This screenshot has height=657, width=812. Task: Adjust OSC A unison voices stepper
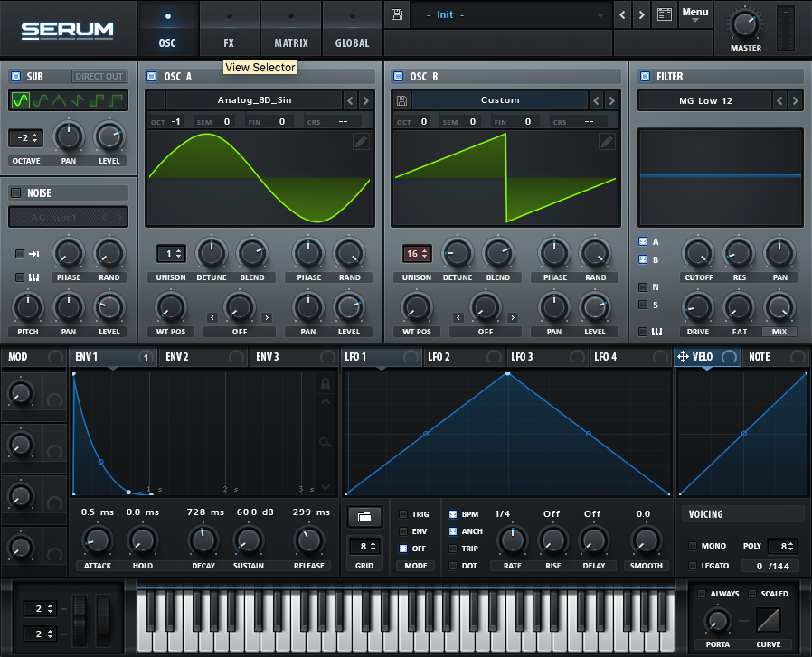pyautogui.click(x=172, y=254)
